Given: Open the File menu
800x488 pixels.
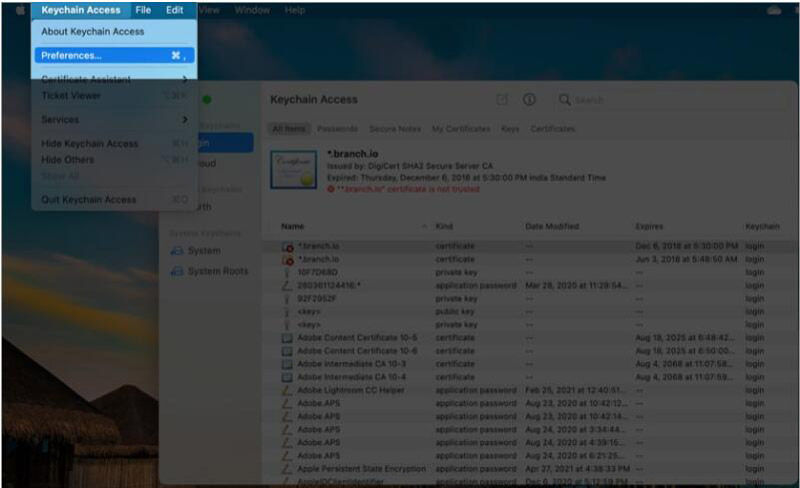Looking at the screenshot, I should 143,10.
